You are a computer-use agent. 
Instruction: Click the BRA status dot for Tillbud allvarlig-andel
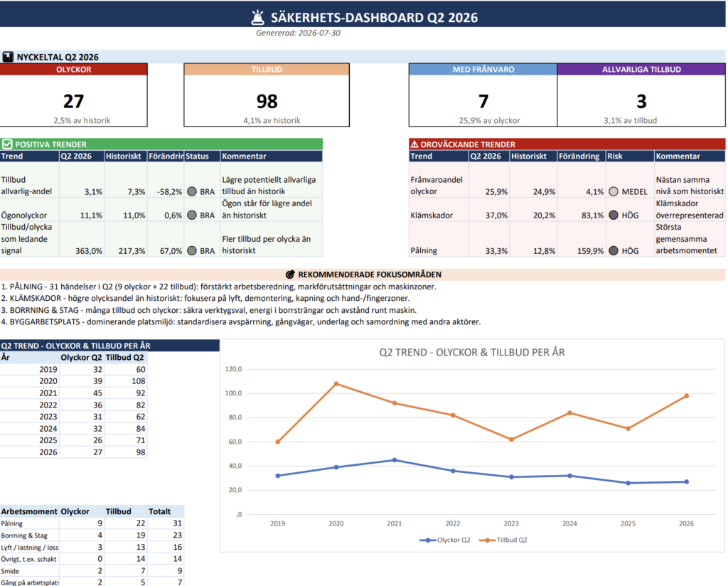(192, 191)
